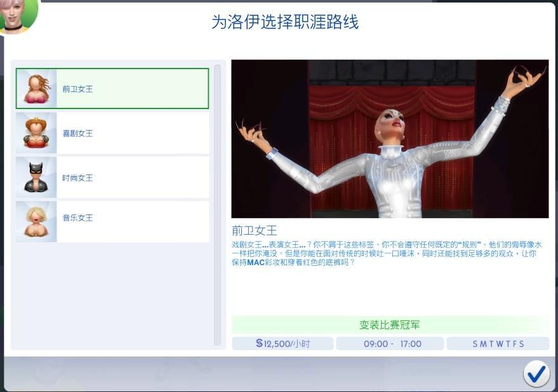Click the 前卫女王 row label
The height and width of the screenshot is (392, 558).
[x=77, y=89]
